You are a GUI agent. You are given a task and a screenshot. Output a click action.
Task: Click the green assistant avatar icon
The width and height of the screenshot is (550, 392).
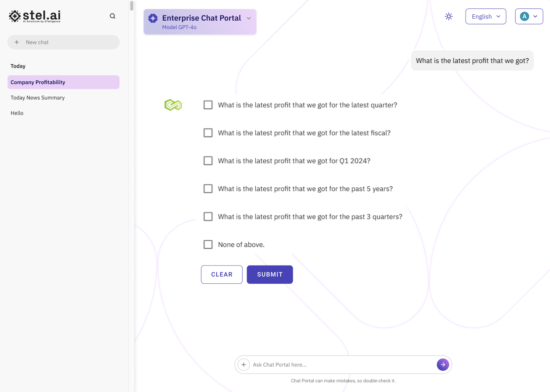173,105
